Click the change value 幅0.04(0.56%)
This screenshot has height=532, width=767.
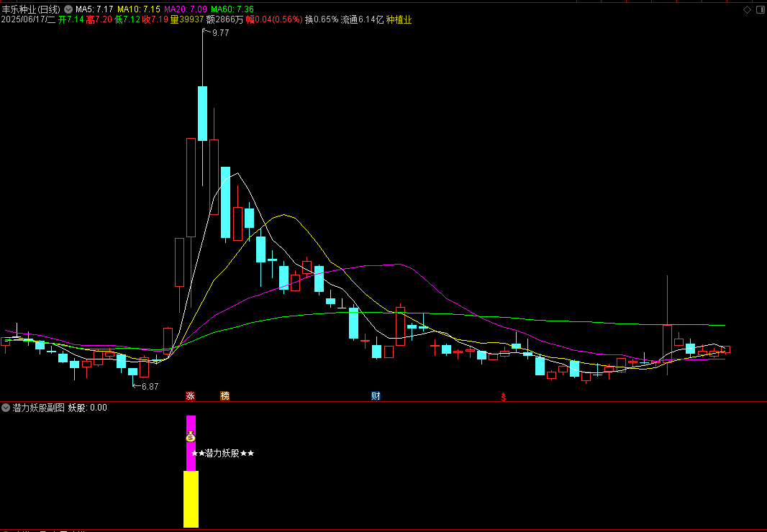(274, 19)
